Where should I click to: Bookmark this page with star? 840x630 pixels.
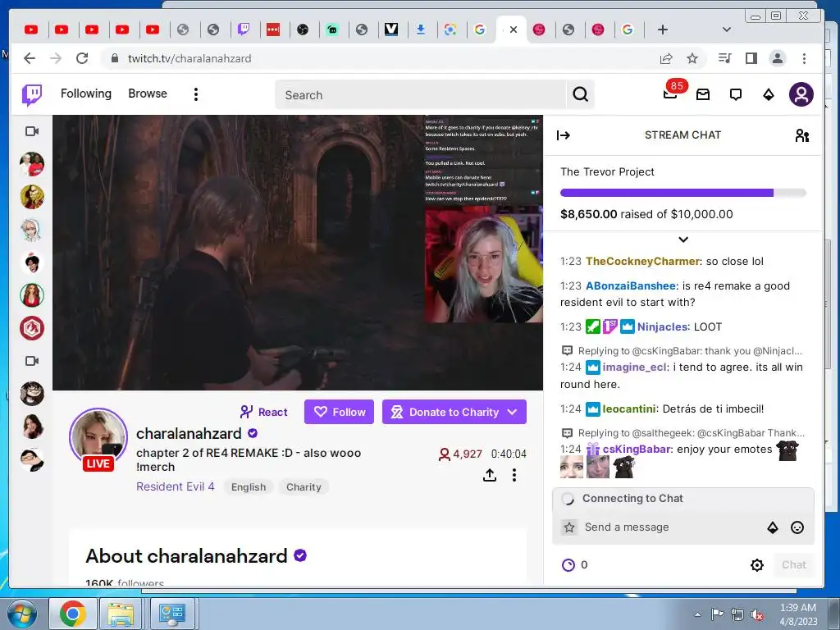coord(692,58)
